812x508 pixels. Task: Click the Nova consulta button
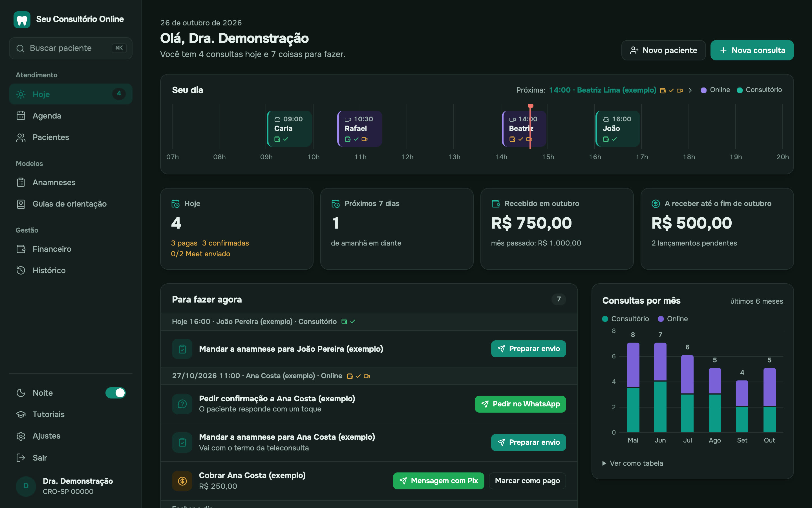coord(752,51)
